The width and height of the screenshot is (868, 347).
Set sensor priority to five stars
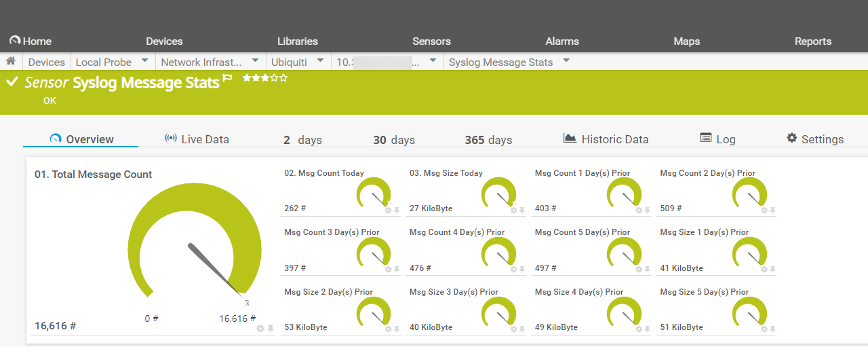(x=283, y=78)
